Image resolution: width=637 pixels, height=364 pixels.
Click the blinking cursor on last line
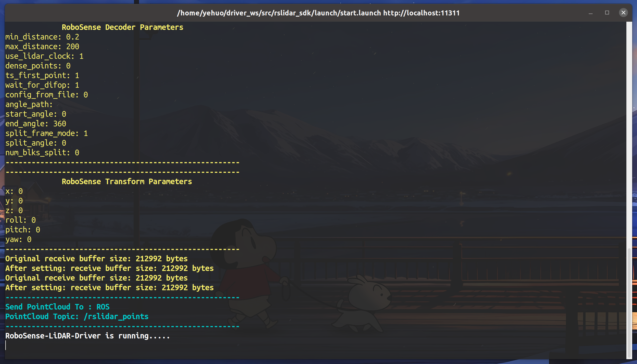(6, 345)
